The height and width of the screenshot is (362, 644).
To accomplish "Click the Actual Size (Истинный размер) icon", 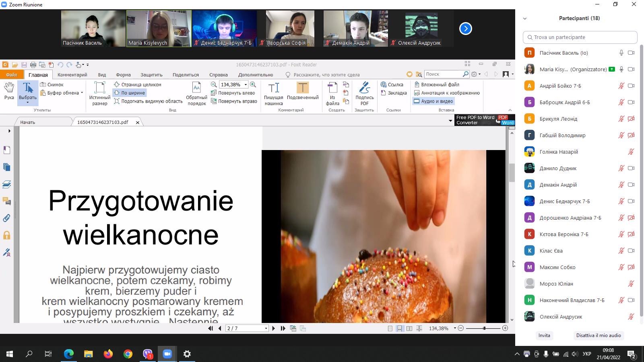I will pyautogui.click(x=99, y=93).
